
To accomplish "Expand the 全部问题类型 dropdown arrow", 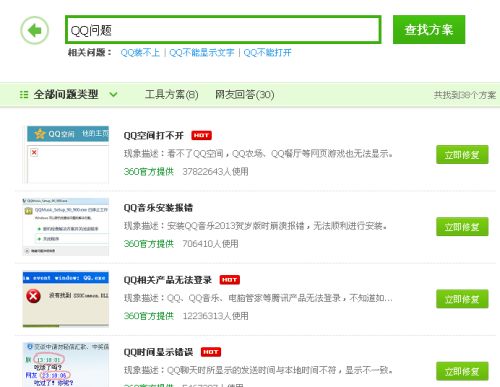I will tap(113, 95).
